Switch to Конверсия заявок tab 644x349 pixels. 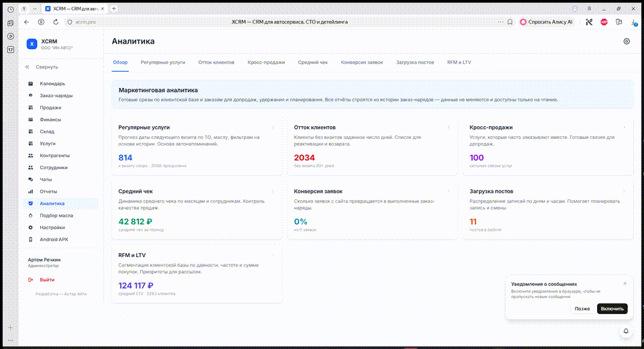(x=362, y=62)
